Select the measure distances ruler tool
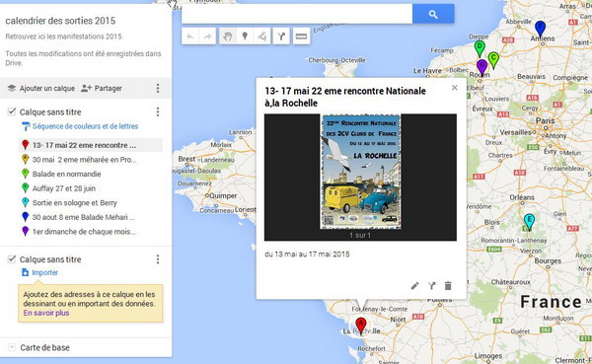Viewport: 592px width, 364px height. point(301,36)
